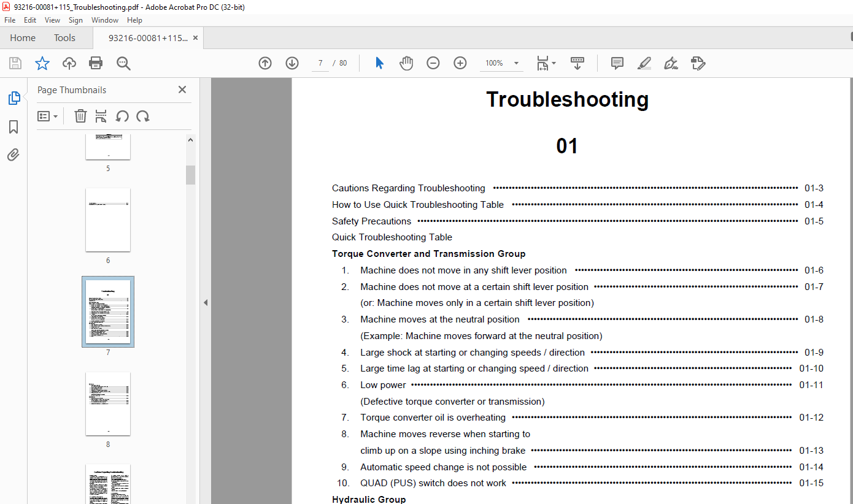Rotate page clockwise

(143, 116)
